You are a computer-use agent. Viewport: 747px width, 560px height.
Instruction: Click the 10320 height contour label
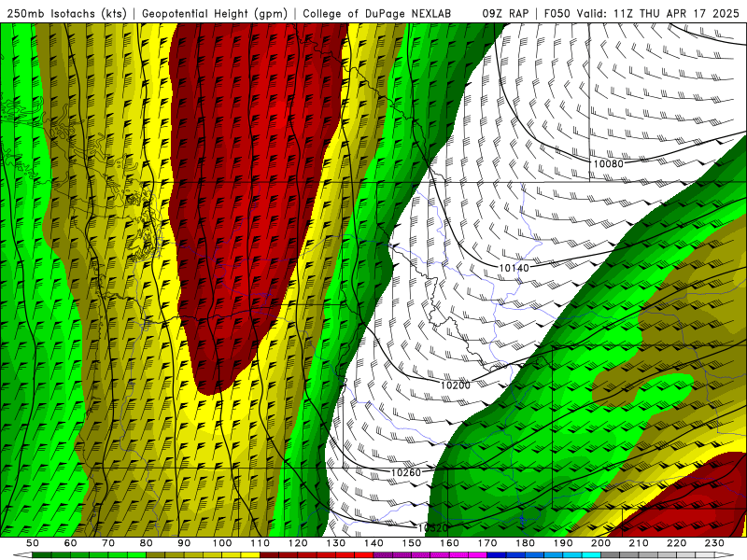pyautogui.click(x=433, y=527)
